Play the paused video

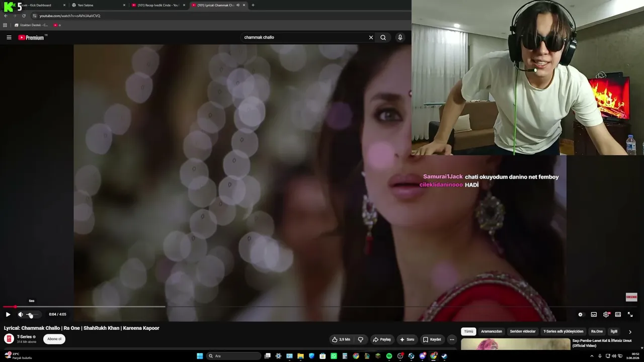pos(8,314)
